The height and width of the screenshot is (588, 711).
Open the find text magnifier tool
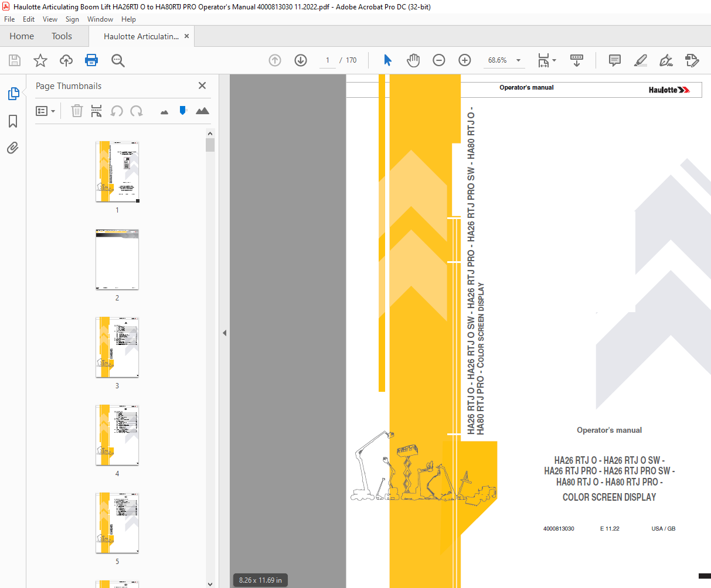[x=118, y=60]
